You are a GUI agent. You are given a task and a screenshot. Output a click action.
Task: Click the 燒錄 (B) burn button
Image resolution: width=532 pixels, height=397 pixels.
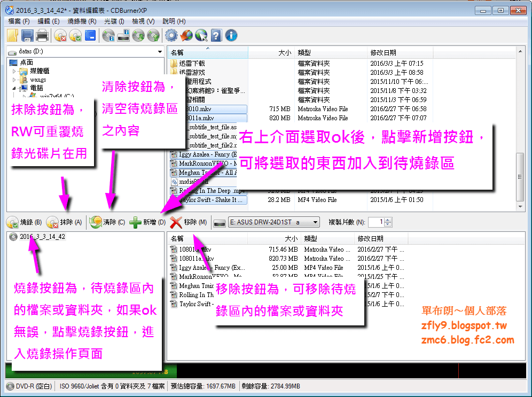(25, 222)
